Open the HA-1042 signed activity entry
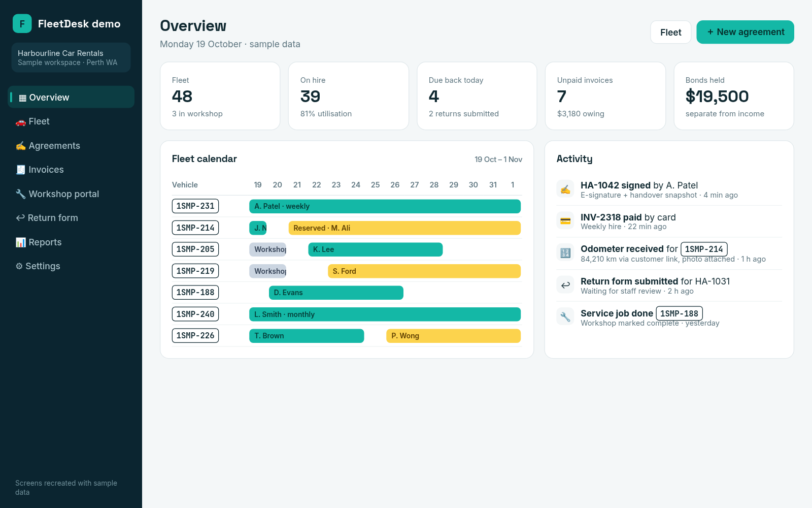The height and width of the screenshot is (508, 812). [x=669, y=189]
